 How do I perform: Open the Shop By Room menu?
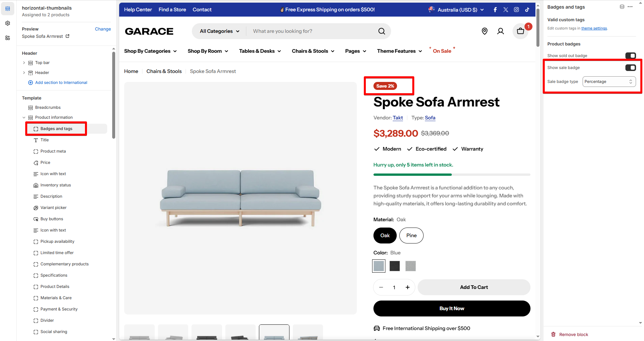coord(208,51)
